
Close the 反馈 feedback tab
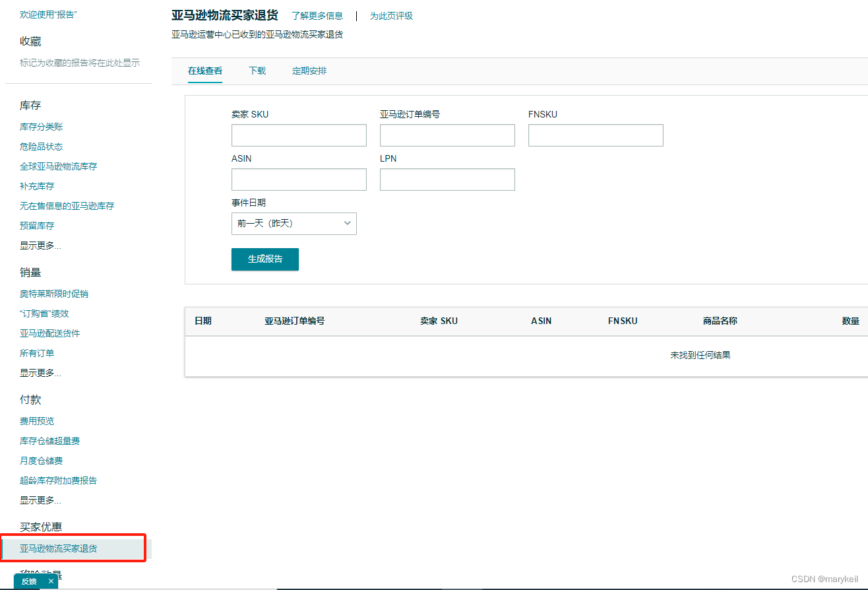pos(51,581)
